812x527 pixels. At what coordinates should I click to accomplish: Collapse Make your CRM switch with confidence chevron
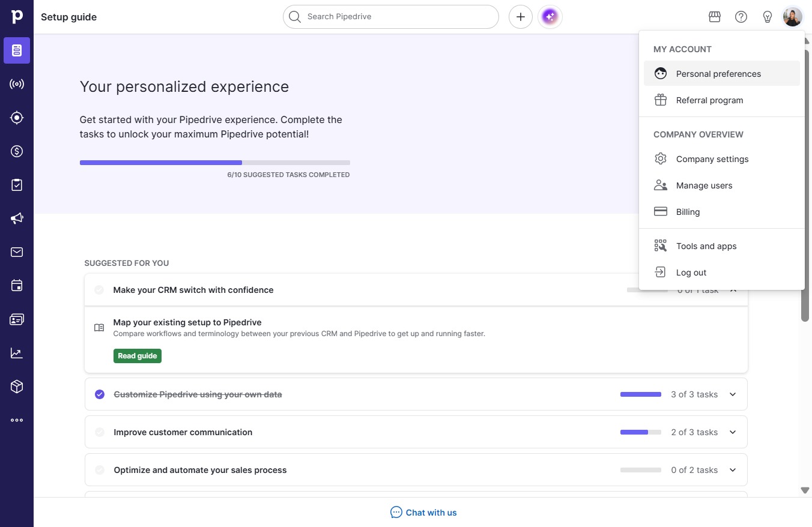click(733, 291)
